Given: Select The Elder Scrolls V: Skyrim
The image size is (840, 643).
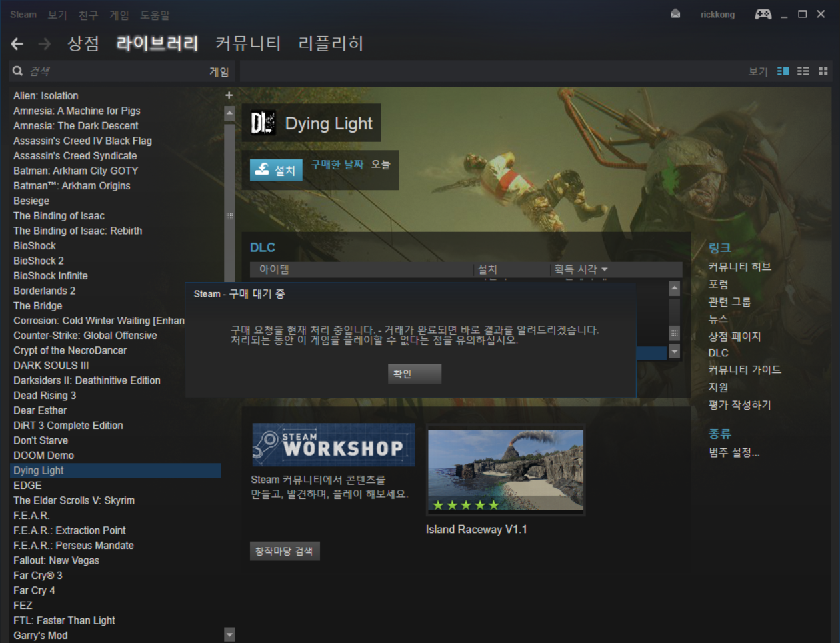Looking at the screenshot, I should point(74,500).
